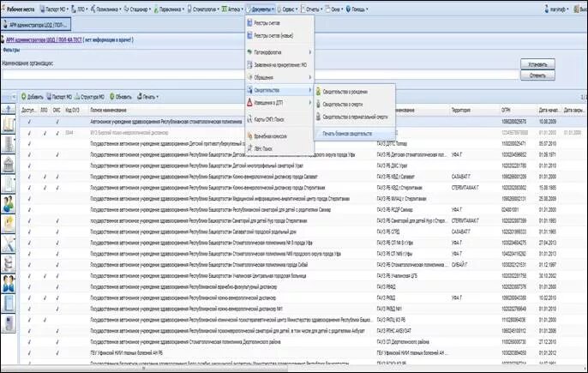Click the Паспорт МО icon in the grid toolbar

coord(49,96)
